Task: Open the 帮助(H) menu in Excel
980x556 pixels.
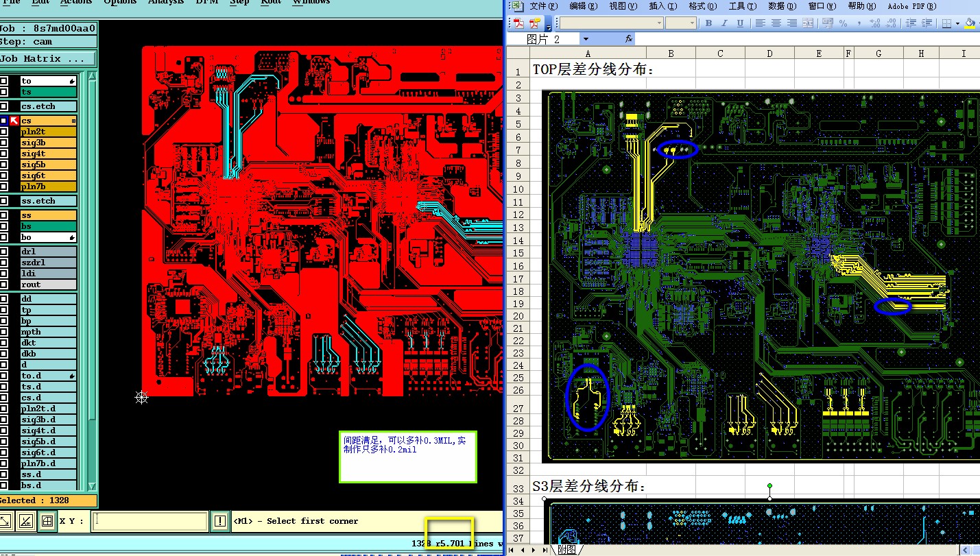Action: point(861,6)
